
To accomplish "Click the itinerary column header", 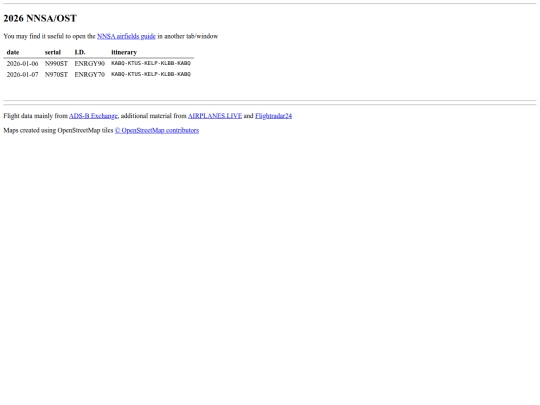I will point(124,52).
